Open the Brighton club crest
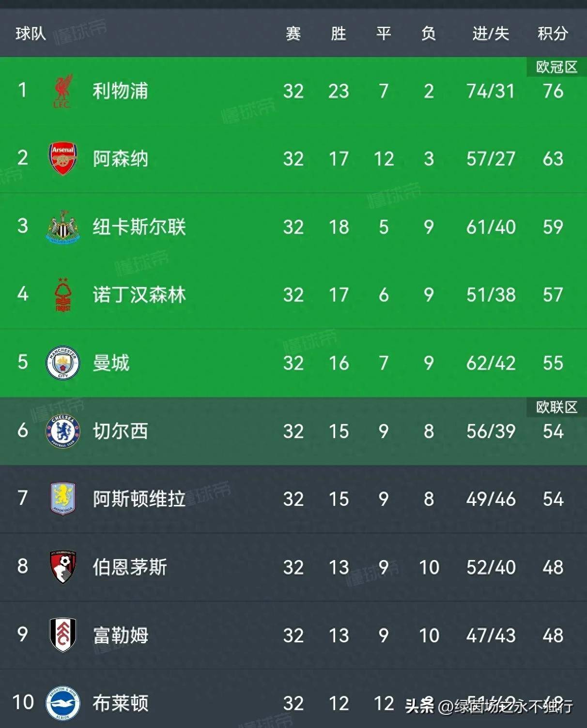This screenshot has width=587, height=728. [x=63, y=703]
